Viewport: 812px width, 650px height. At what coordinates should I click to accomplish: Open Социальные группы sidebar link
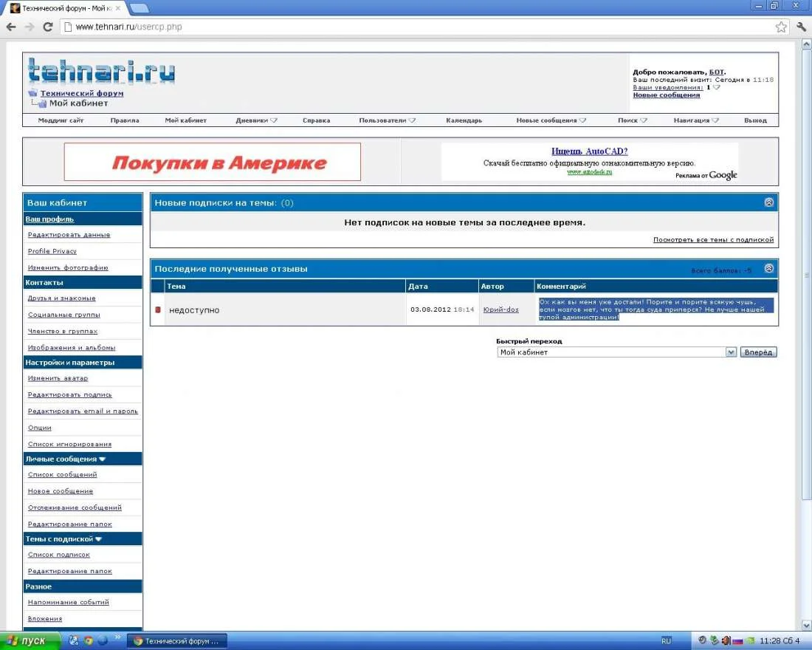tap(64, 315)
